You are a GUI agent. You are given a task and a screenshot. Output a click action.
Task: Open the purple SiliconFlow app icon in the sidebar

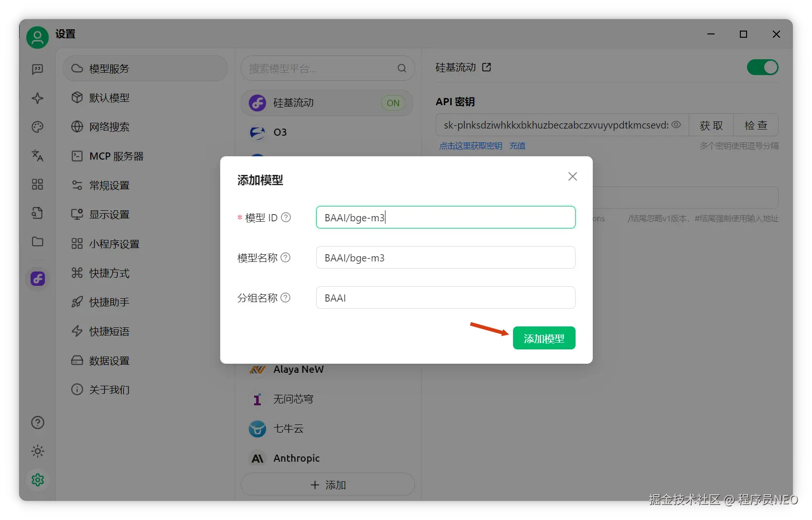pos(38,279)
